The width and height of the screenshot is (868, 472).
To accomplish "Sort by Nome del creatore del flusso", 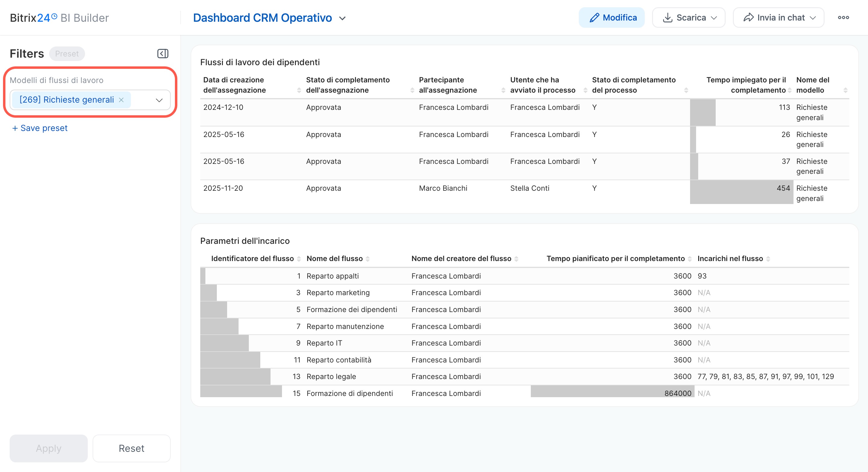I will point(516,259).
